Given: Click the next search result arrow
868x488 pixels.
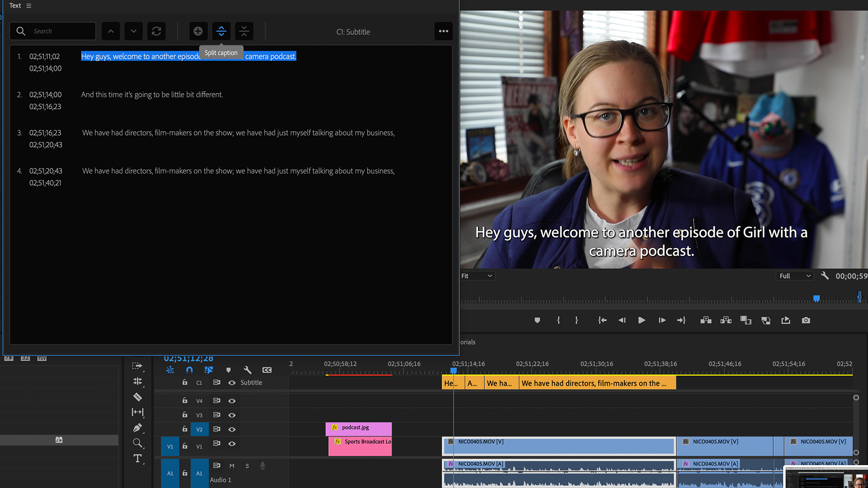Looking at the screenshot, I should coord(133,31).
